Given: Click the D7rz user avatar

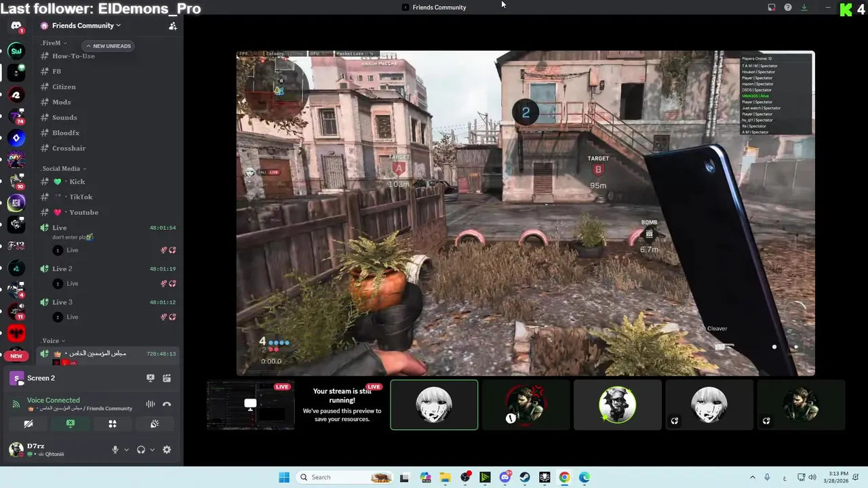Looking at the screenshot, I should coord(16,450).
